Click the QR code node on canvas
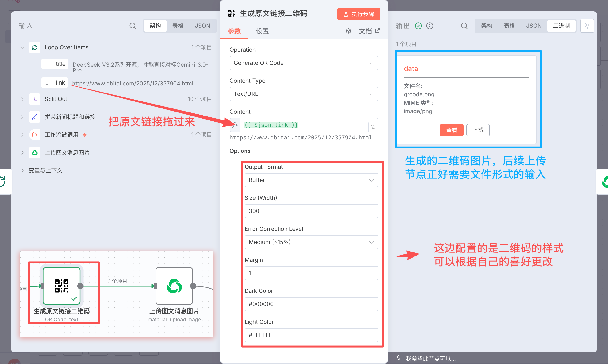This screenshot has height=364, width=608. 62,286
